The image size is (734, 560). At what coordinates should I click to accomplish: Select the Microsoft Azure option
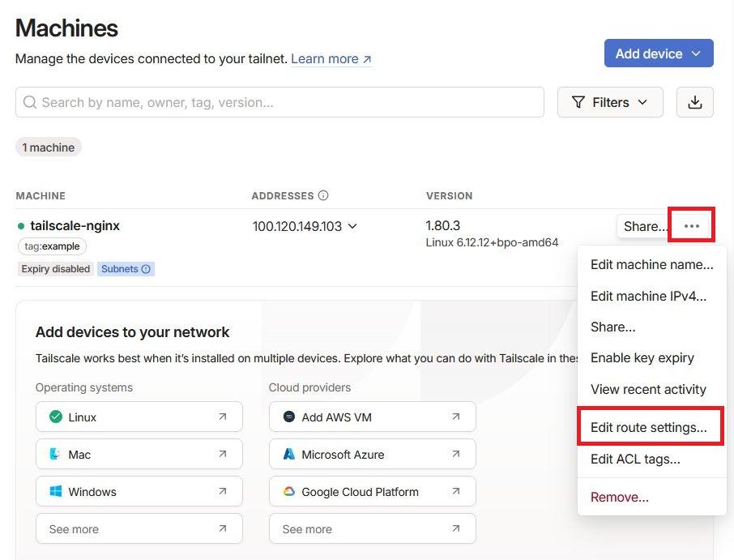372,455
